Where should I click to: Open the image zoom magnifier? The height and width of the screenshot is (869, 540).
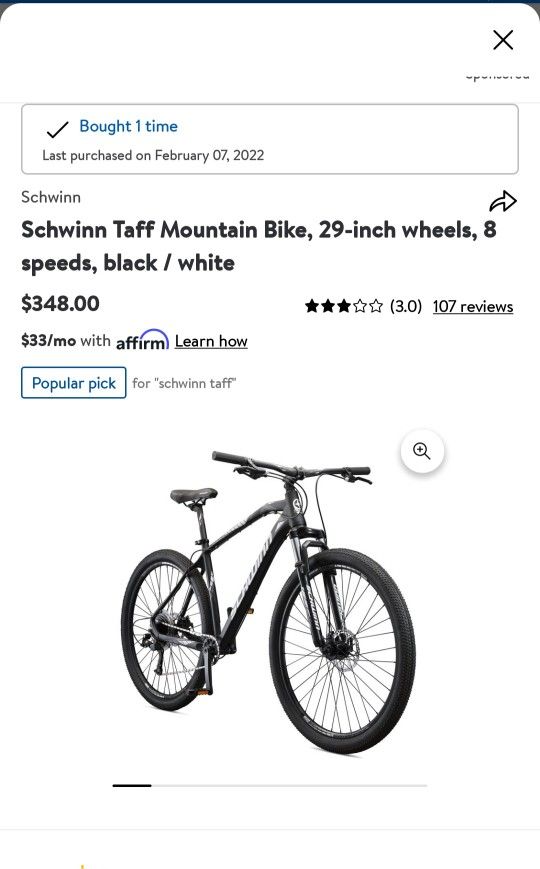[422, 451]
